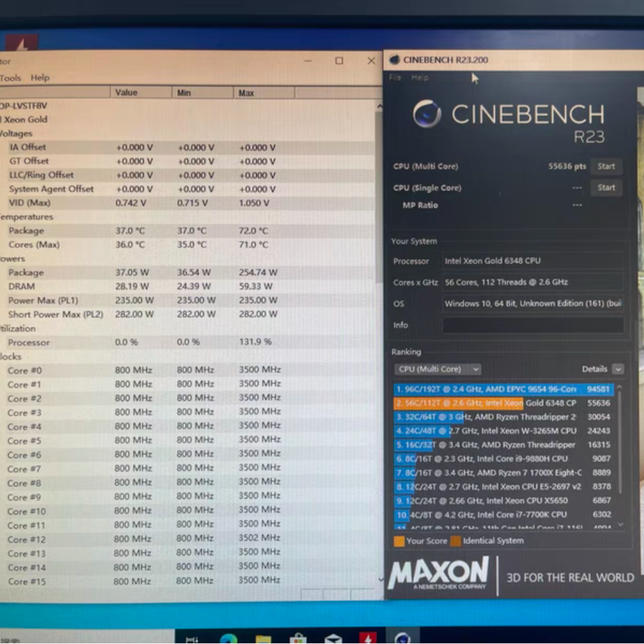
Task: Open the CPU (Multi Core) ranking dropdown
Action: [437, 369]
